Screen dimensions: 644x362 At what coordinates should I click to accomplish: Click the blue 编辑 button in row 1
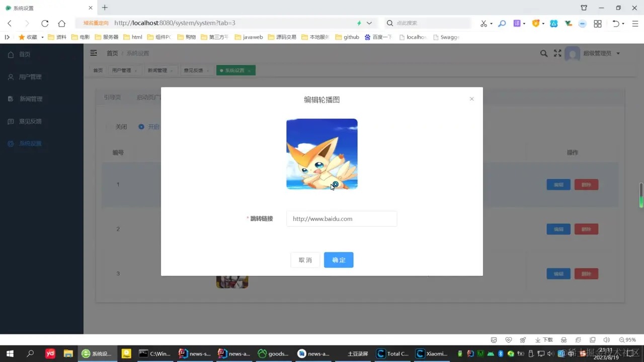coord(558,185)
